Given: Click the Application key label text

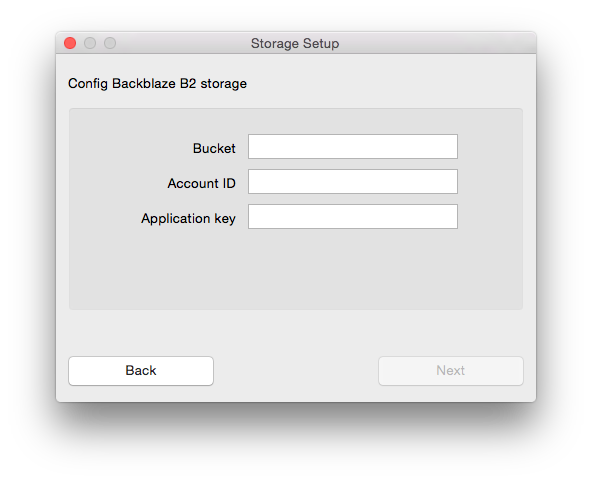Looking at the screenshot, I should pyautogui.click(x=188, y=219).
